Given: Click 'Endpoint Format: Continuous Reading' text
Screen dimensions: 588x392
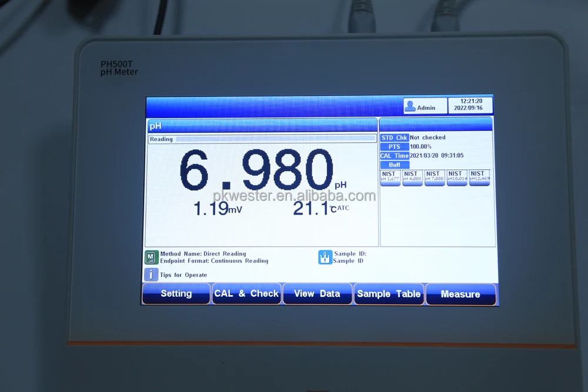Looking at the screenshot, I should click(x=214, y=261).
